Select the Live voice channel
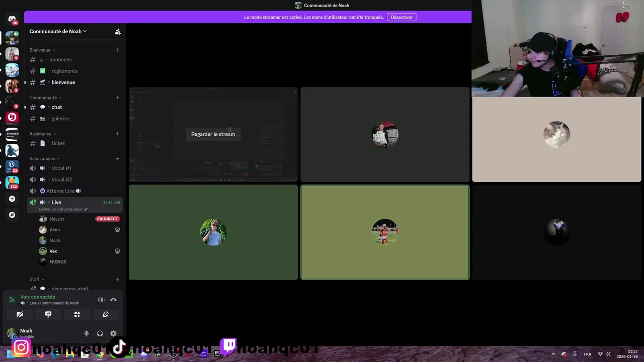This screenshot has width=644, height=362. (75, 205)
